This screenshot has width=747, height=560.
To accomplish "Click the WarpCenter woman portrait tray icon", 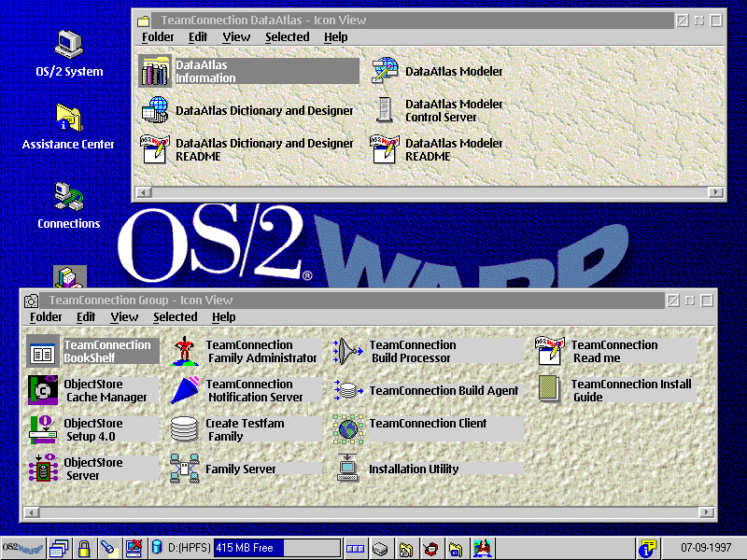I will (483, 549).
